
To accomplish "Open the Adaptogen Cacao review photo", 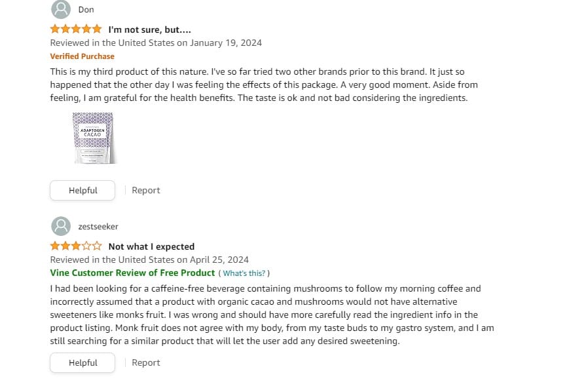I will click(94, 138).
